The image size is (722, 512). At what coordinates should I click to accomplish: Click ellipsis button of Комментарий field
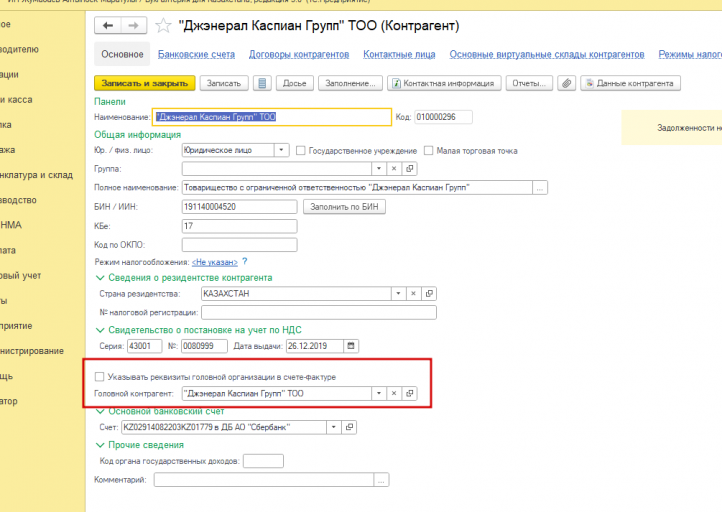[x=381, y=480]
